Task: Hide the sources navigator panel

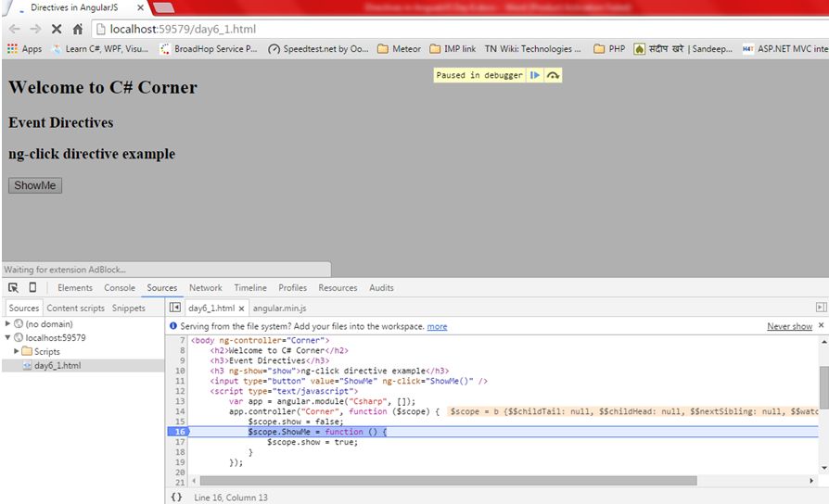Action: [174, 308]
